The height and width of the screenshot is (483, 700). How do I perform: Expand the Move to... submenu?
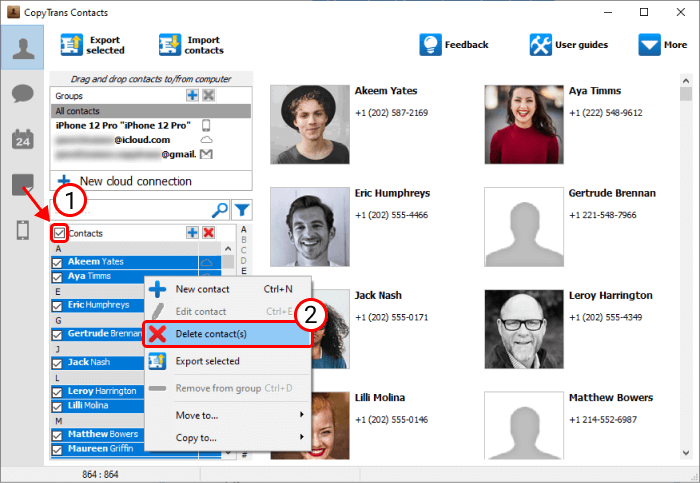(x=228, y=415)
